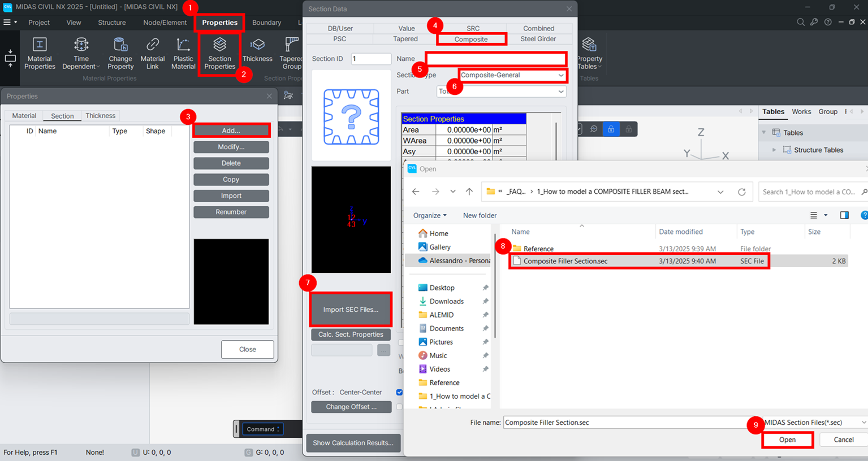Click the blue unlocked padlock icon
868x461 pixels.
coord(611,129)
